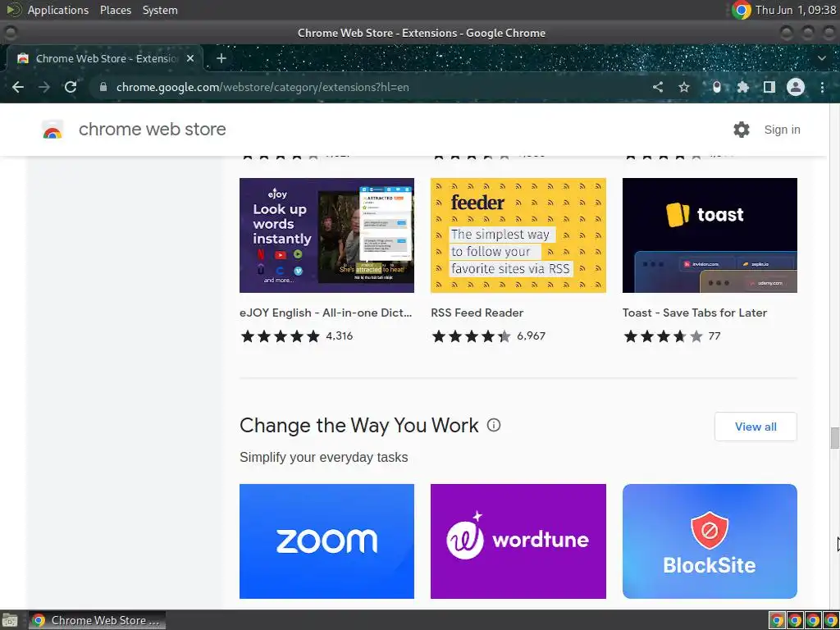
Task: Click Sign in
Action: pos(782,130)
